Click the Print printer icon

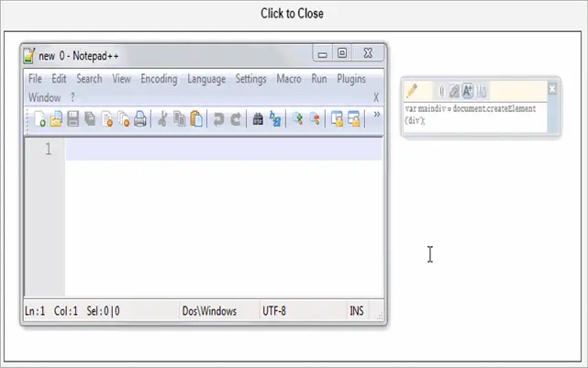tap(139, 119)
